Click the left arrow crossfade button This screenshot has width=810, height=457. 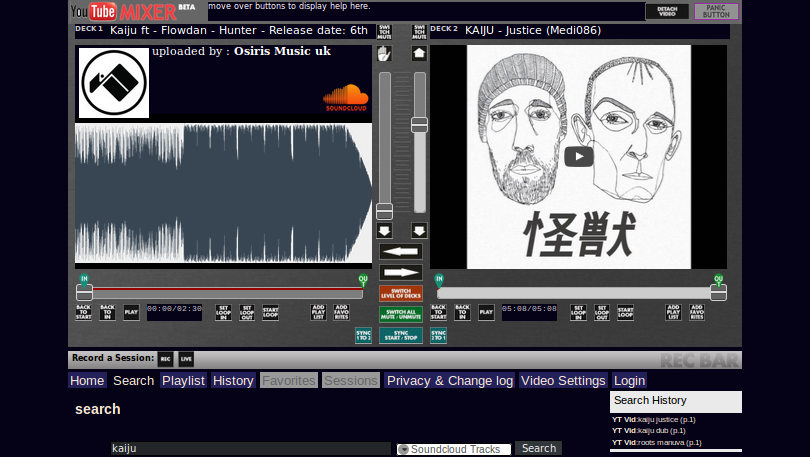click(401, 251)
